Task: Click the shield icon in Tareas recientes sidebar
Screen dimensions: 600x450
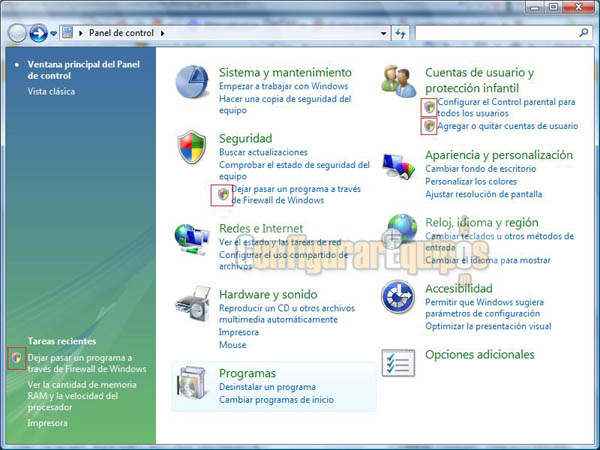Action: 16,358
